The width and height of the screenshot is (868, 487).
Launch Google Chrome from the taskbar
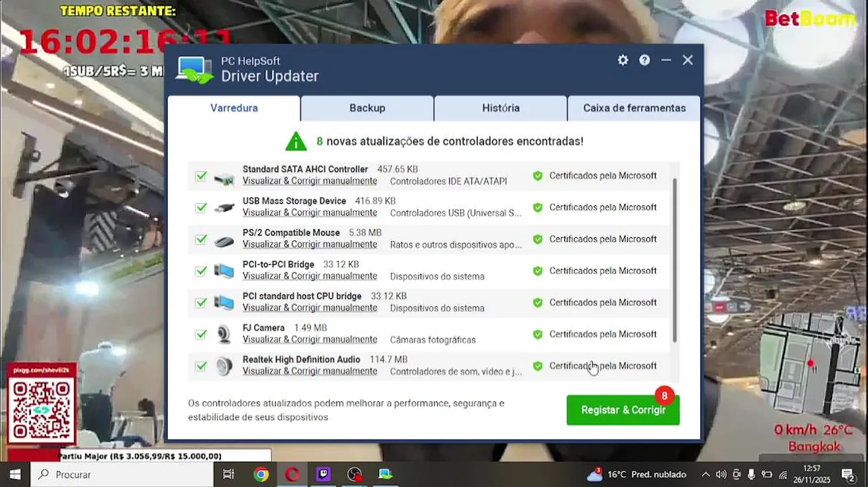tap(261, 474)
